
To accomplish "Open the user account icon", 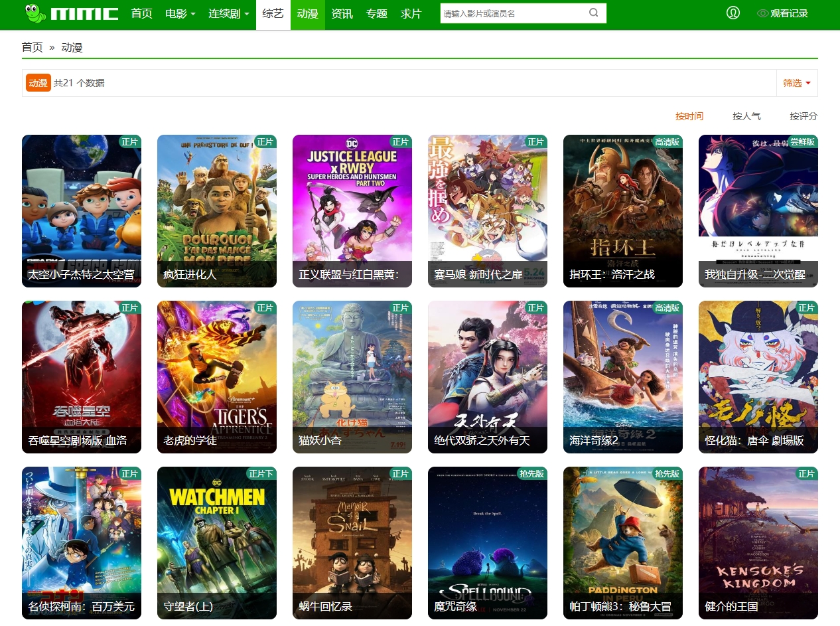I will coord(733,13).
